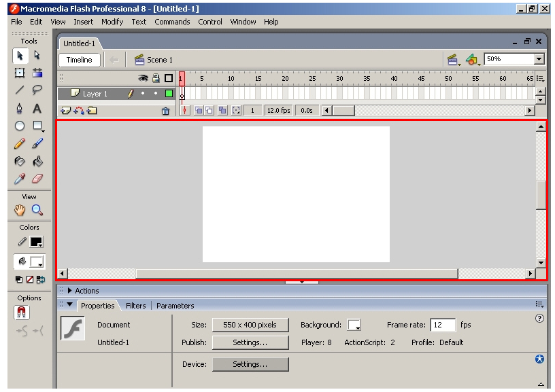Toggle Onion Skin in timeline
Image resolution: width=555 pixels, height=392 pixels.
[x=199, y=111]
